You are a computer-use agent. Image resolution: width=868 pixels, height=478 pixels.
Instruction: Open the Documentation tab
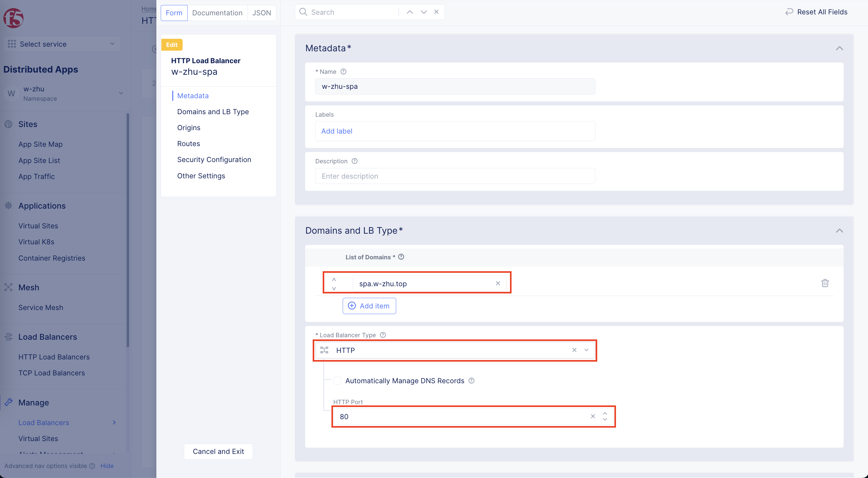tap(217, 13)
